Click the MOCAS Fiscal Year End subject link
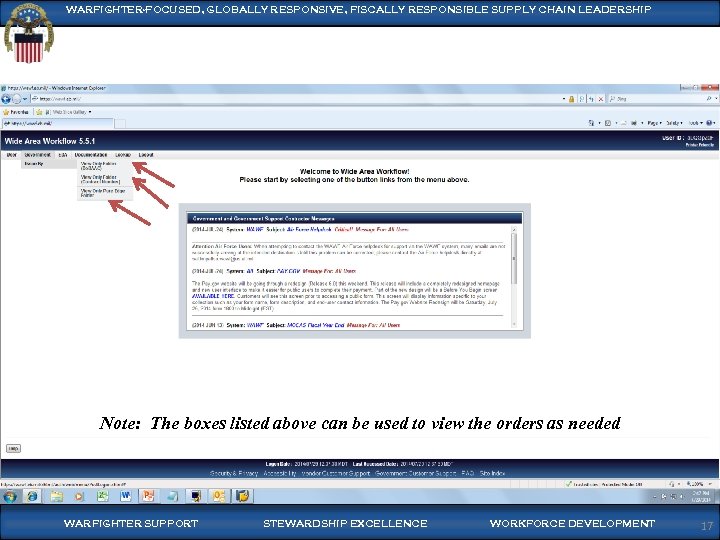720x540 pixels. 315,325
